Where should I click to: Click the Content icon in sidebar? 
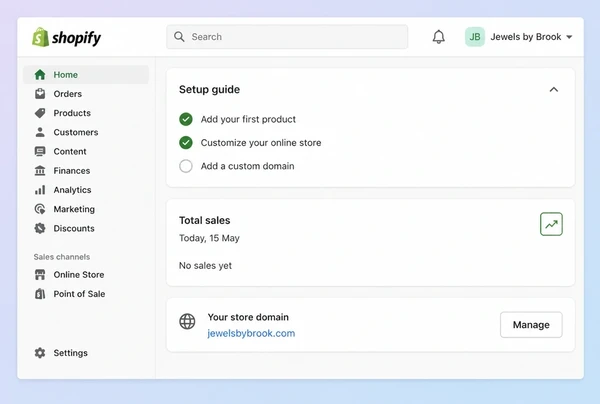(x=40, y=152)
